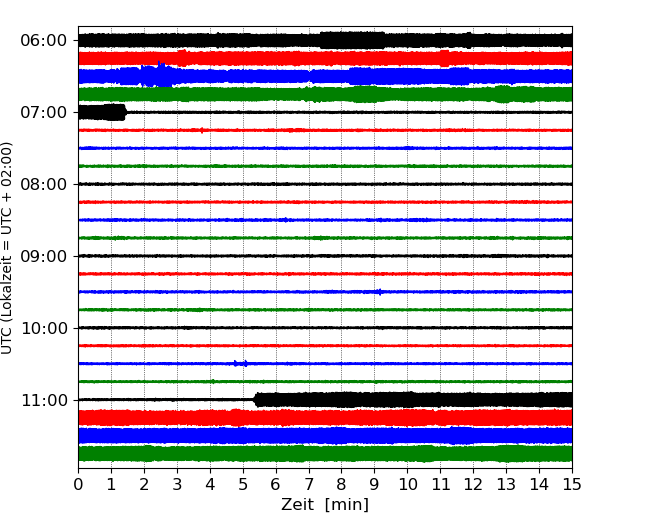Select the x-axis tick label 9
Image resolution: width=650 pixels, height=520 pixels.
point(375,484)
